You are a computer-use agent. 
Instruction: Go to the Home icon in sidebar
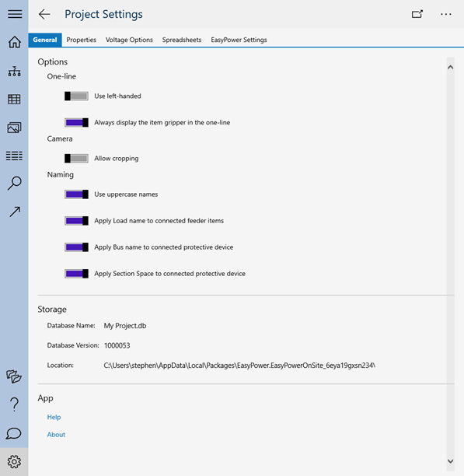[x=14, y=42]
